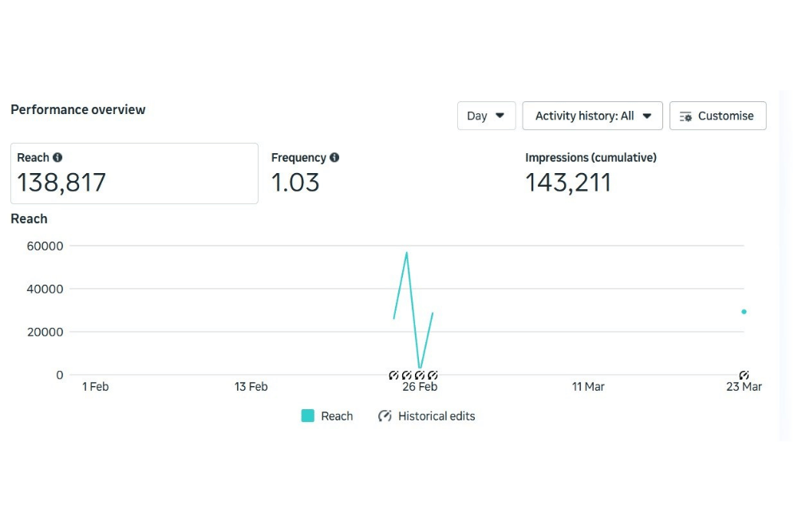The height and width of the screenshot is (532, 798).
Task: Click the Historical edits legend icon
Action: pyautogui.click(x=385, y=416)
